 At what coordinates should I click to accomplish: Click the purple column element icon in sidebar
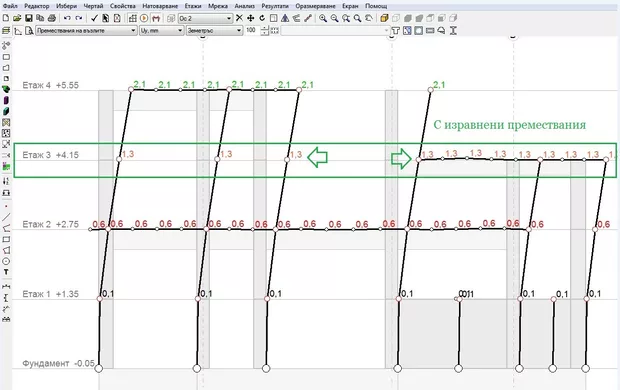[x=6, y=100]
